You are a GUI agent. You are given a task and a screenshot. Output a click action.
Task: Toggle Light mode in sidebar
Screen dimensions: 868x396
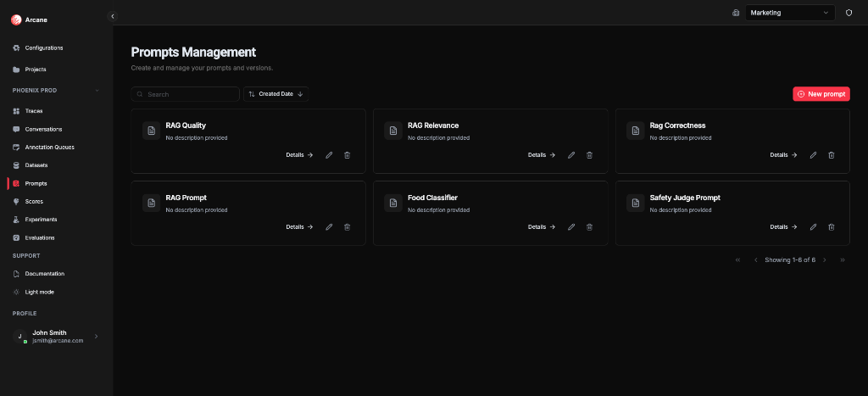coord(37,292)
